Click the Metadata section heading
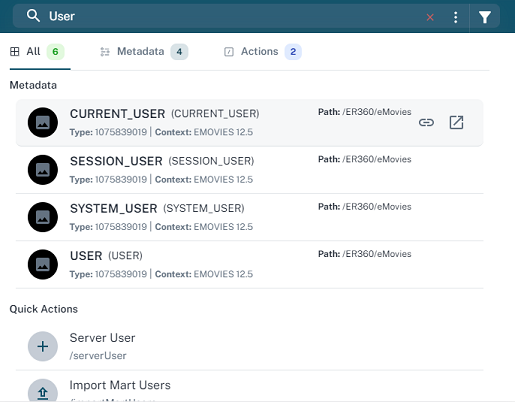The width and height of the screenshot is (515, 405). coord(33,85)
